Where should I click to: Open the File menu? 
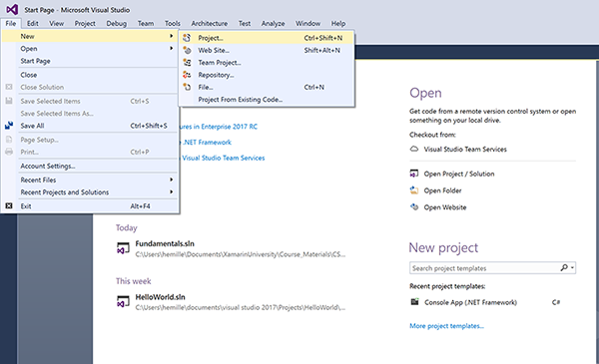(11, 23)
